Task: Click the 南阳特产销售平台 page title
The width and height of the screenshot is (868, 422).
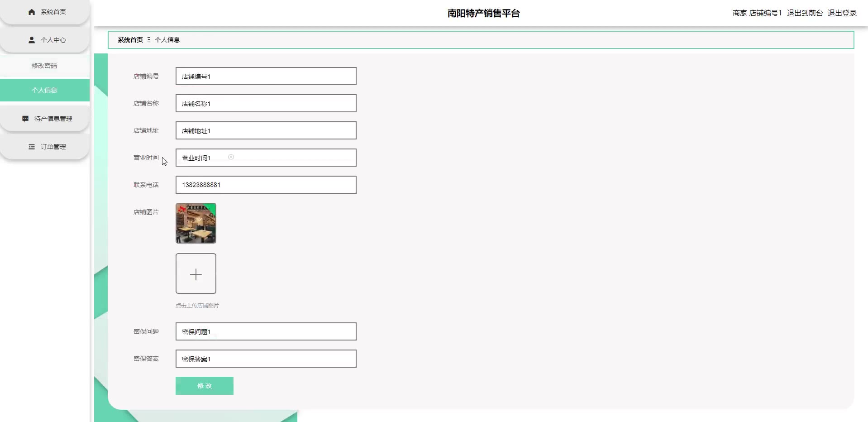Action: pos(483,13)
